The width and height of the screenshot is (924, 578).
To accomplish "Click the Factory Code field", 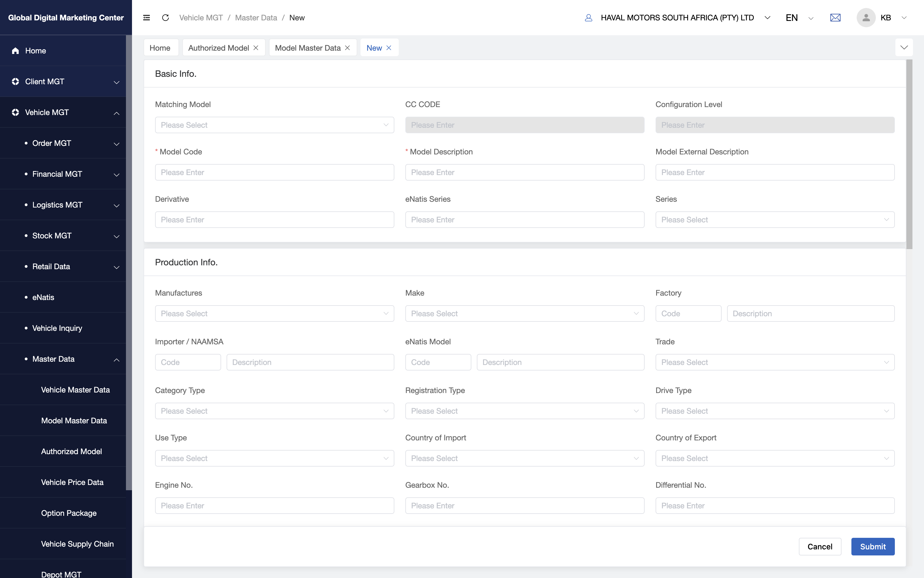I will tap(688, 313).
